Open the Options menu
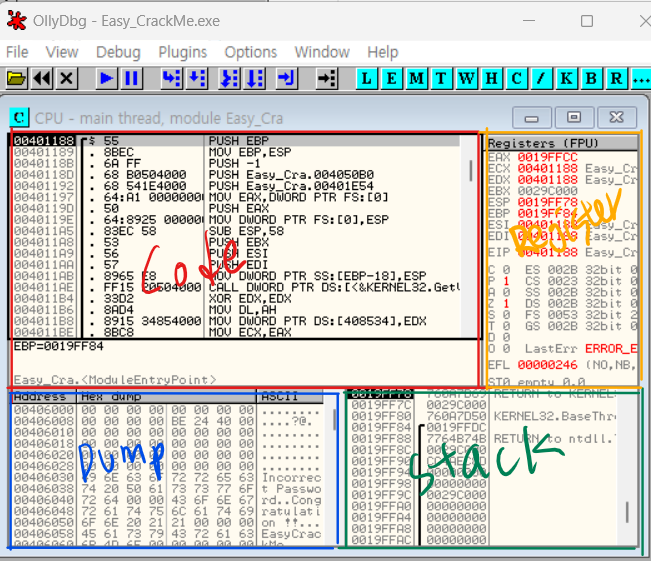 pyautogui.click(x=250, y=52)
